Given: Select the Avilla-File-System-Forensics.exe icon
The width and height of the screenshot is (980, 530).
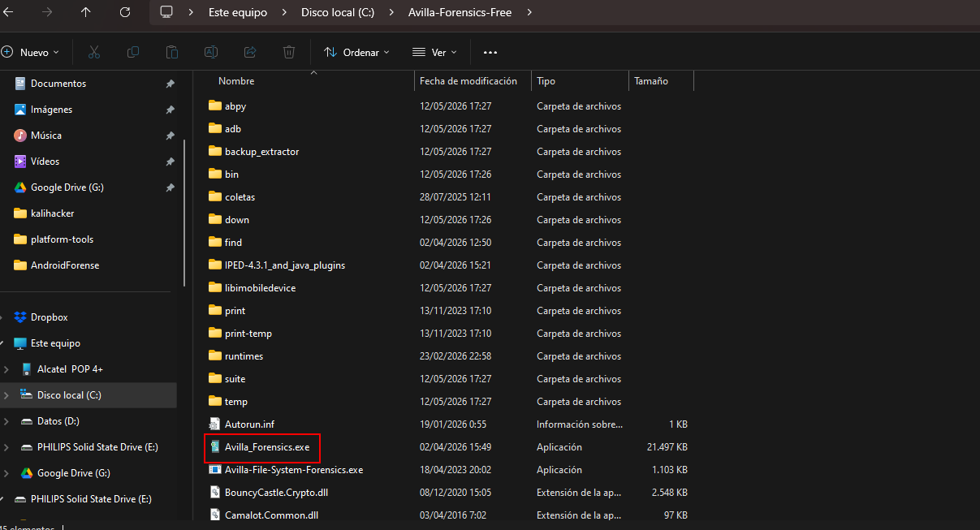Looking at the screenshot, I should point(214,469).
